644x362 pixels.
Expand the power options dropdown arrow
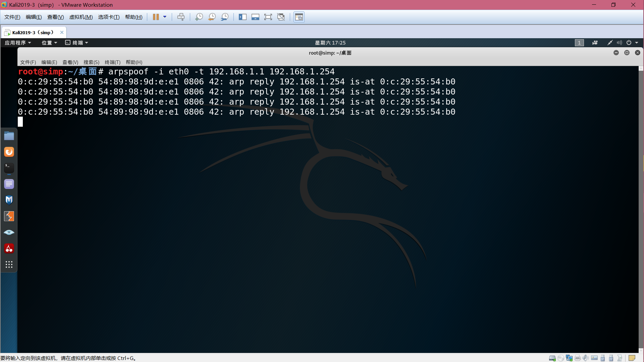point(165,17)
